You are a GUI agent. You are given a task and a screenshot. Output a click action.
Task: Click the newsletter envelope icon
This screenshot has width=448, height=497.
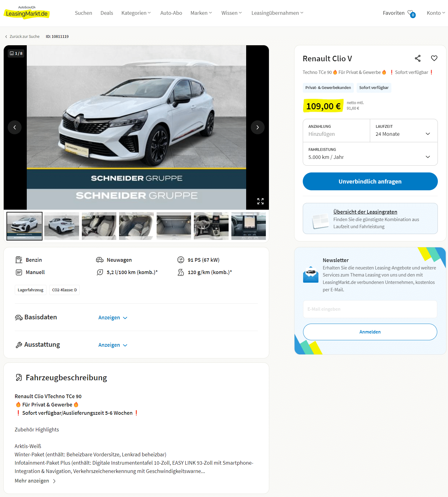click(311, 275)
